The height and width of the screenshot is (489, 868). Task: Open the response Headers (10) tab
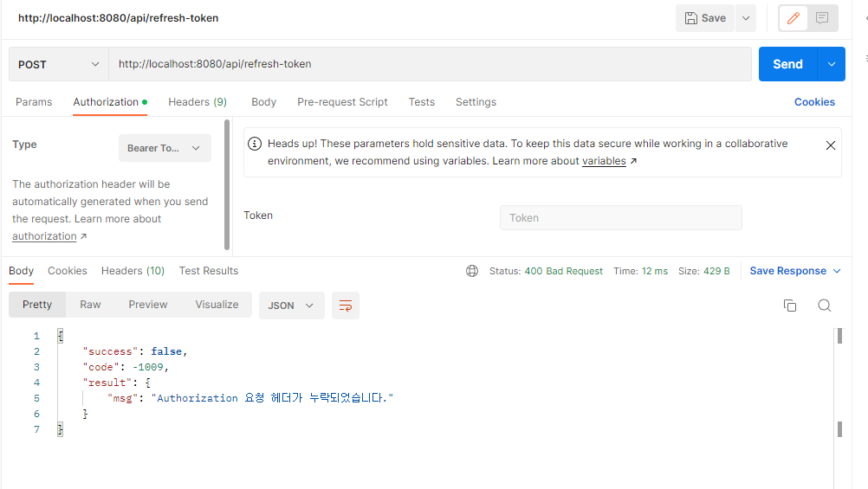click(133, 271)
